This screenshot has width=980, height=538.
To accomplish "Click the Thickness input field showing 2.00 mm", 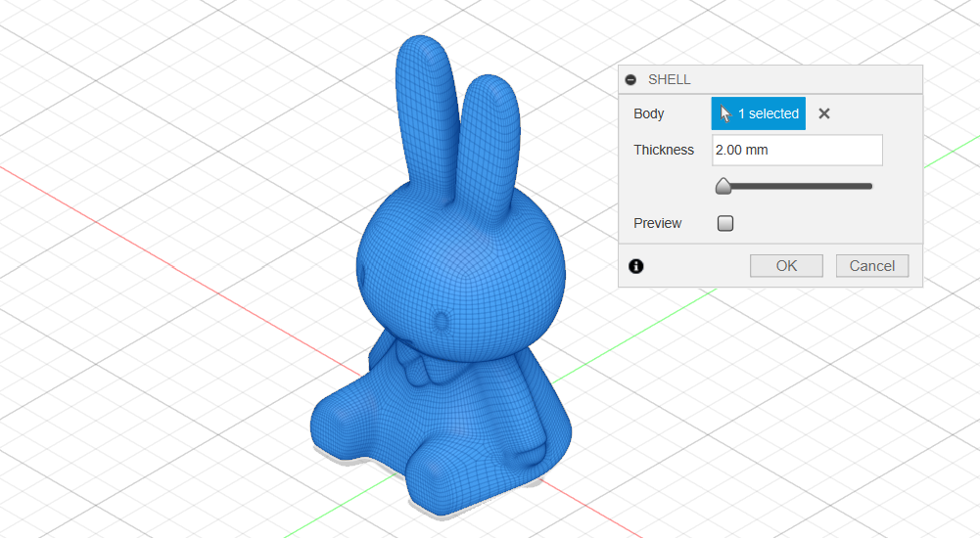I will point(797,150).
